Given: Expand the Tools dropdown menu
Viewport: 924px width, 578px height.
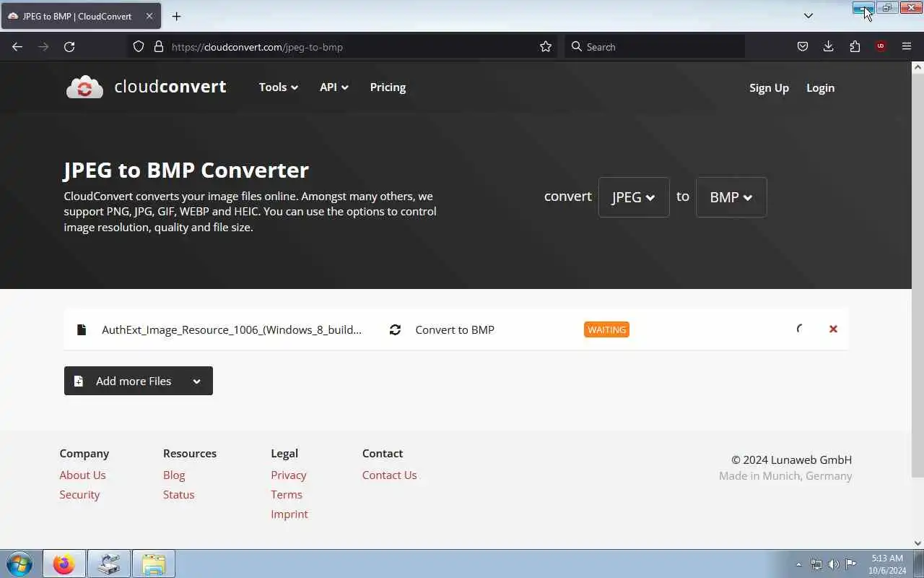Looking at the screenshot, I should pos(279,87).
